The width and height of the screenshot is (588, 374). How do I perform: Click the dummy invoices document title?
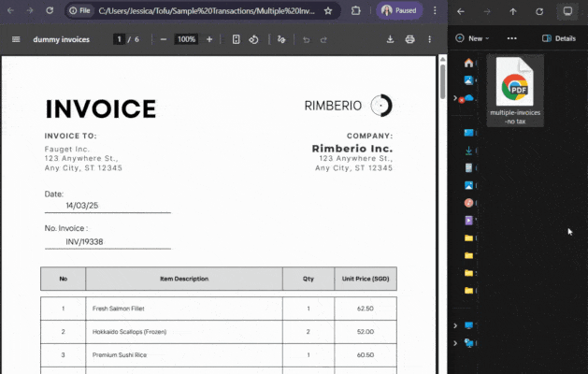[x=61, y=39]
